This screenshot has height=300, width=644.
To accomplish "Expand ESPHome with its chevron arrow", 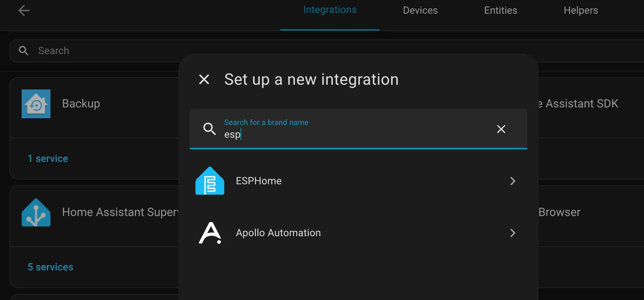I will 512,181.
